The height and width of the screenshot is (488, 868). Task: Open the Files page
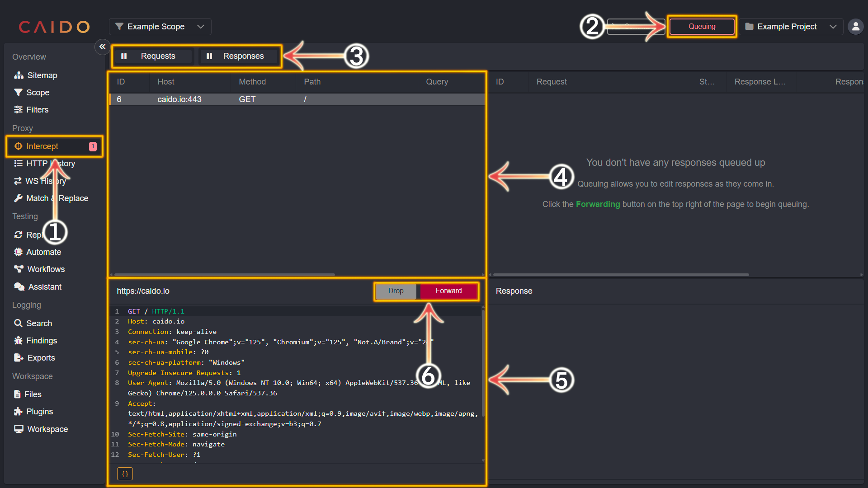point(28,394)
